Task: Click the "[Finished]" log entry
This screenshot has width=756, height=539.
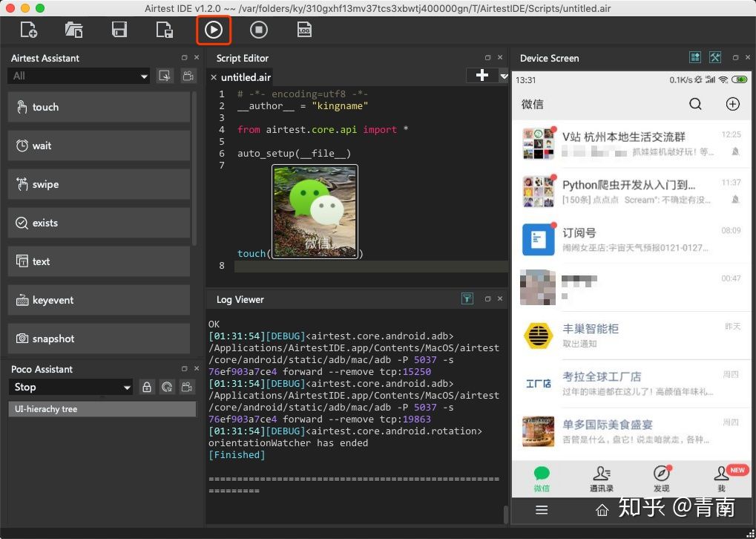Action: coord(237,454)
